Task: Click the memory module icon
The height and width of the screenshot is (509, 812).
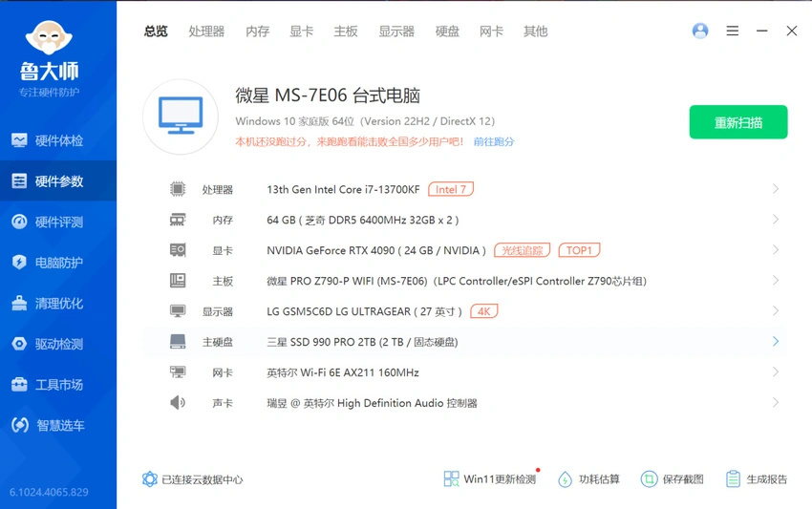Action: coord(177,220)
